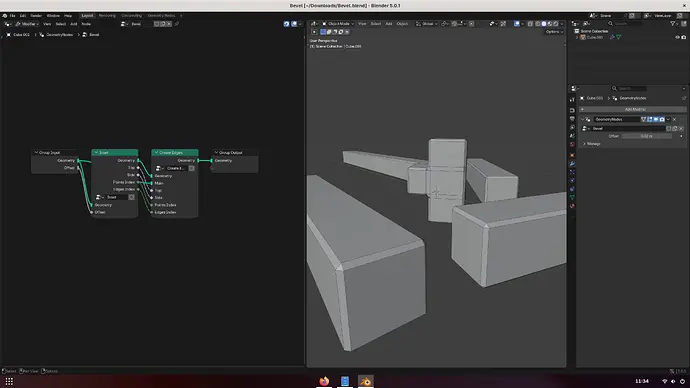
Task: Open the Object Mode dropdown
Action: point(338,24)
